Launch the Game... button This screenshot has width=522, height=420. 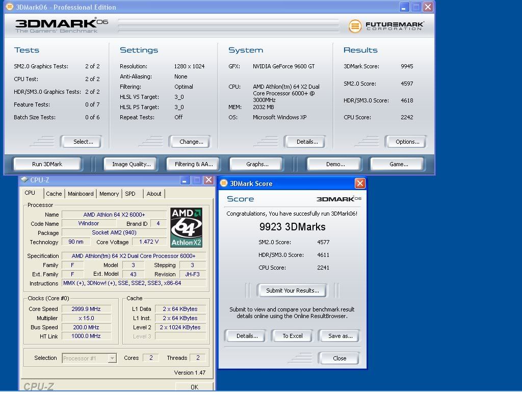(x=398, y=164)
